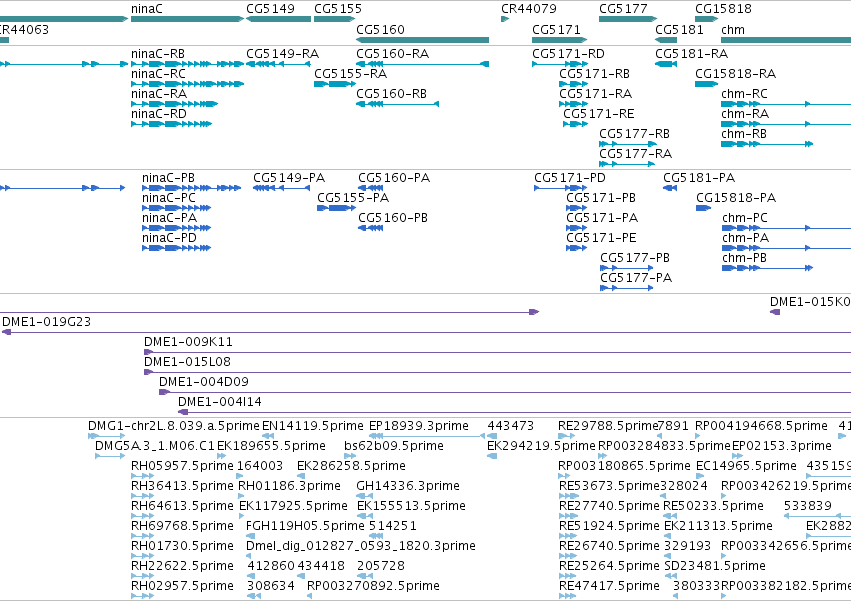Select the ninaC-PB protein label
Viewport: 851px width, 601px height.
[x=168, y=178]
